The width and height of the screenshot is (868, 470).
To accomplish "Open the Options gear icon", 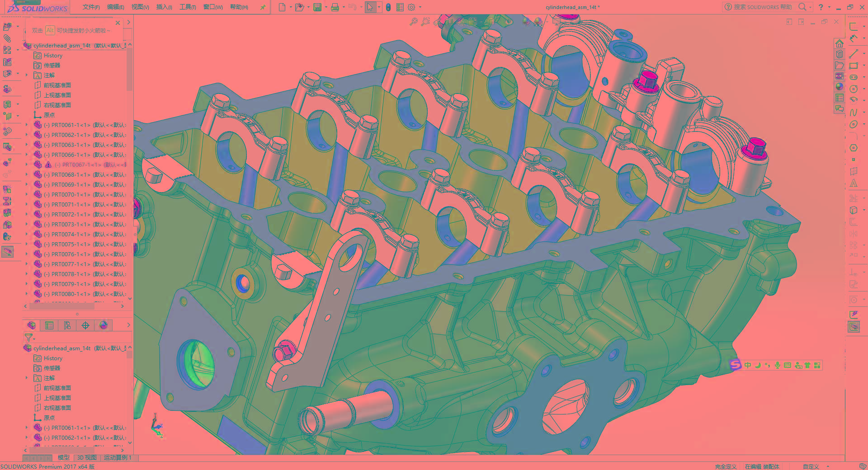I will click(411, 7).
